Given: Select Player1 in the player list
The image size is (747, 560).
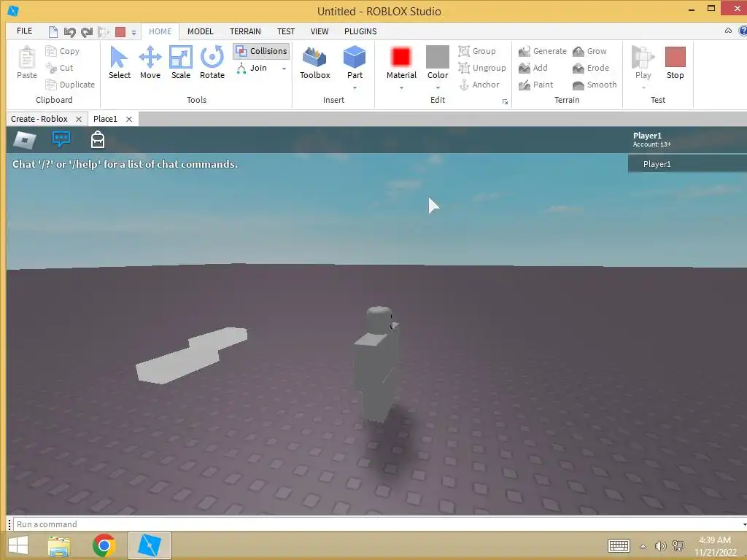Looking at the screenshot, I should (x=687, y=164).
